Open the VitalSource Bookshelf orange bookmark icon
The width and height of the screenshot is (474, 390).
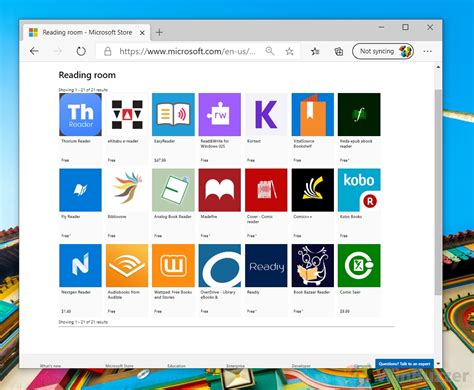pos(313,114)
